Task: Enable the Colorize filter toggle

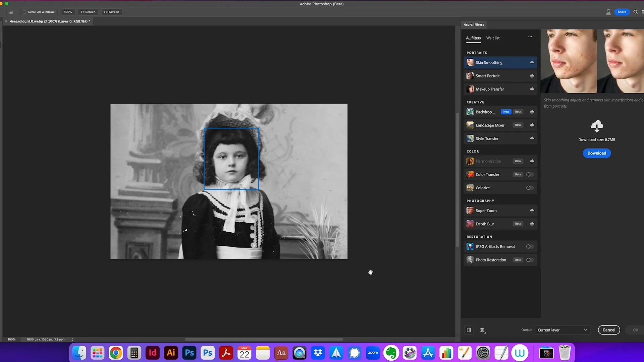Action: (x=530, y=188)
